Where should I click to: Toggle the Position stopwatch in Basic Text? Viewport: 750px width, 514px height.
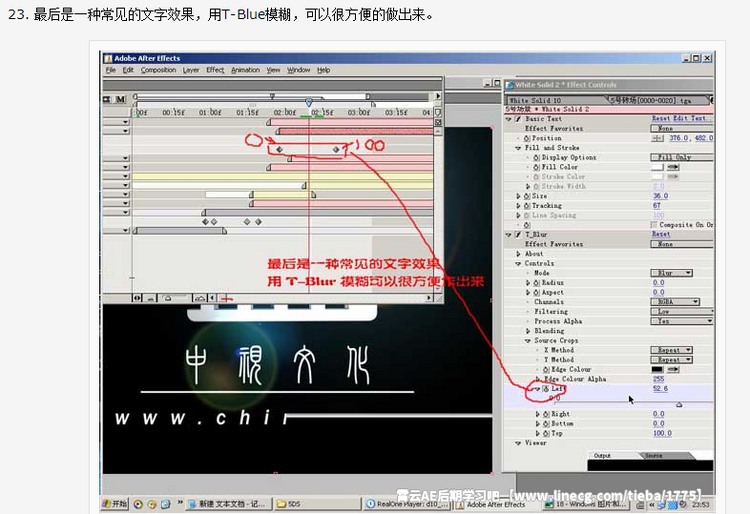pyautogui.click(x=527, y=138)
